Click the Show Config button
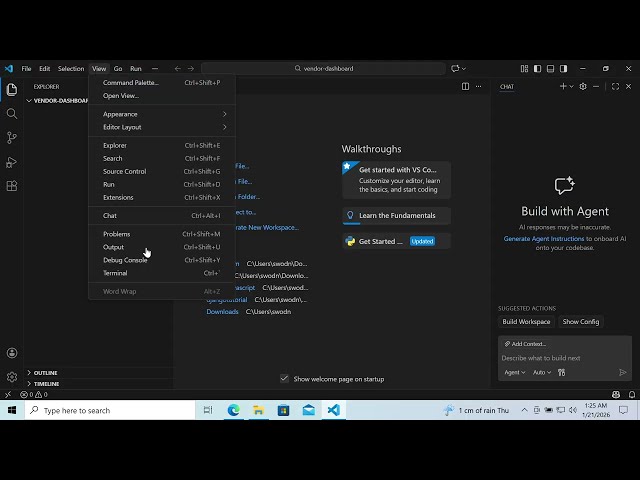This screenshot has width=640, height=480. click(581, 322)
